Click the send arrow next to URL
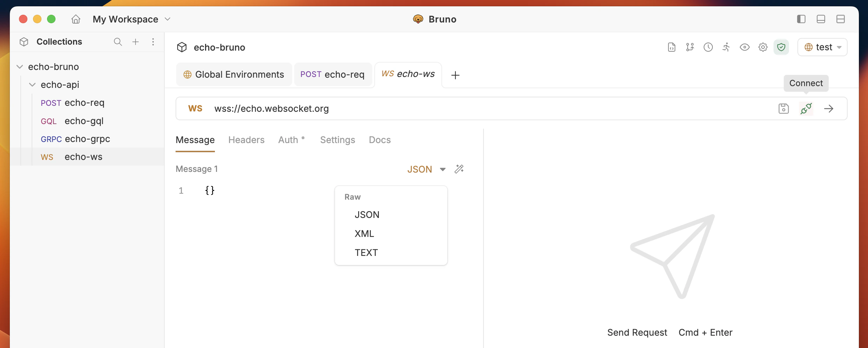This screenshot has height=348, width=868. [829, 108]
